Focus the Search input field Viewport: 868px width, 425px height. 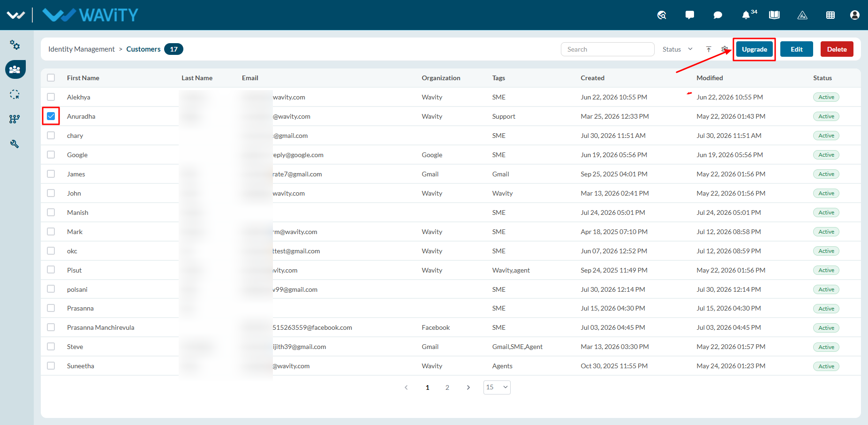point(608,49)
